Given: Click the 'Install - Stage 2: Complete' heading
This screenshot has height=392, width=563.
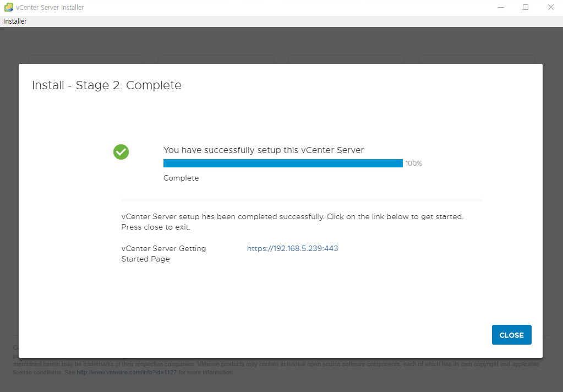Looking at the screenshot, I should point(107,85).
